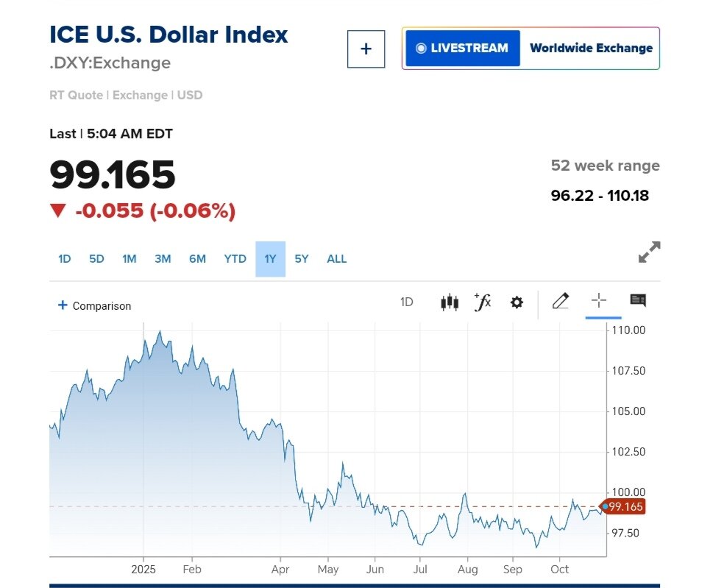Switch to the 1M range tab
724x588 pixels.
tap(129, 259)
